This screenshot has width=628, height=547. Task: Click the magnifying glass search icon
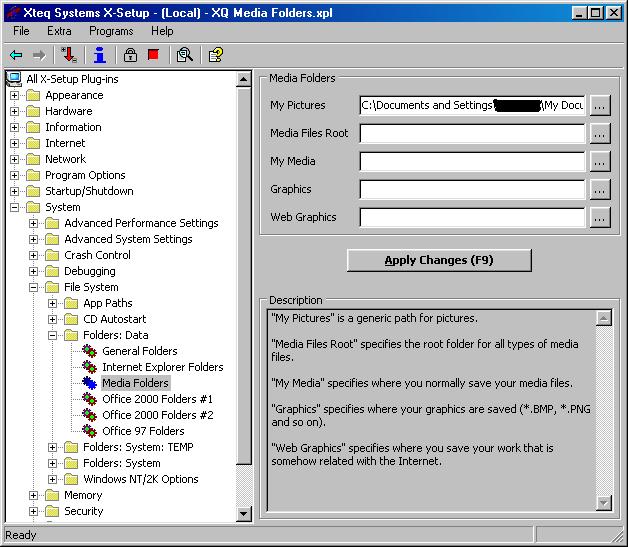pos(184,55)
